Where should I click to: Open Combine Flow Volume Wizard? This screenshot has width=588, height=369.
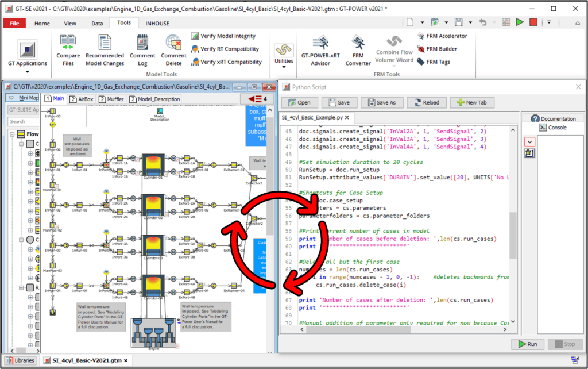pos(394,51)
